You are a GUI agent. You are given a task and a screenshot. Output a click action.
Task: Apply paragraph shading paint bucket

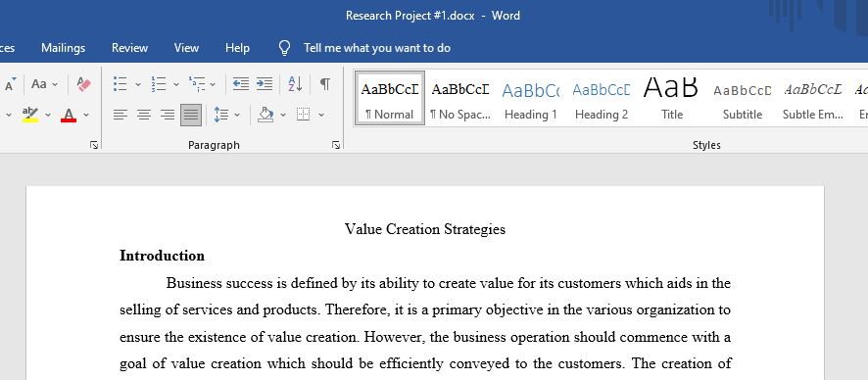(x=265, y=115)
